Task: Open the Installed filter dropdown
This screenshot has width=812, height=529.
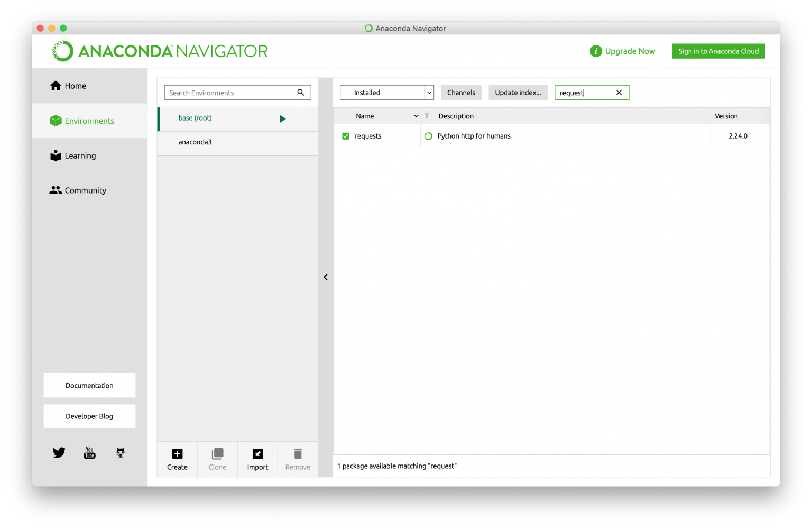Action: coord(429,93)
